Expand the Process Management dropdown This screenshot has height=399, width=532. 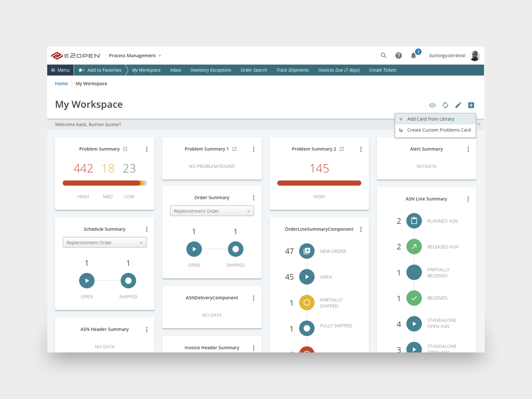click(135, 56)
